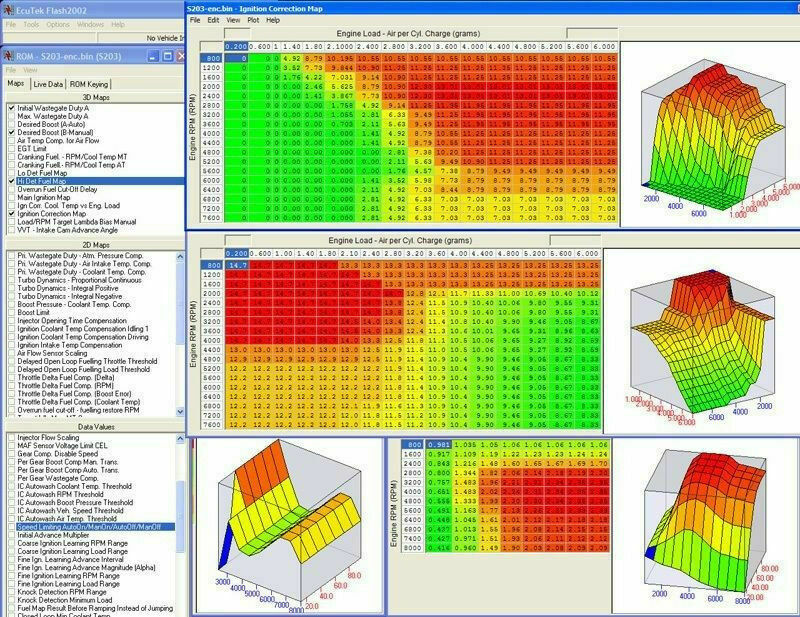Open the Plot menu of the Ignition Correction Map
This screenshot has width=800, height=617.
255,19
